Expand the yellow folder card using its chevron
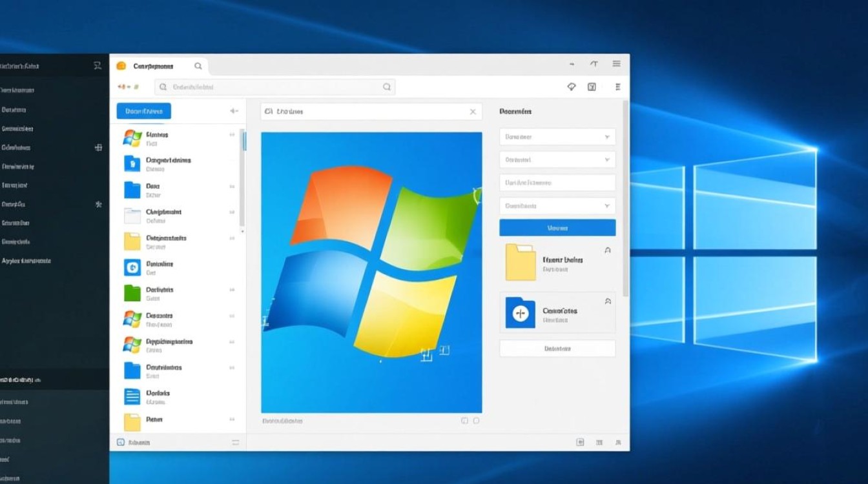This screenshot has width=868, height=484. pos(607,250)
